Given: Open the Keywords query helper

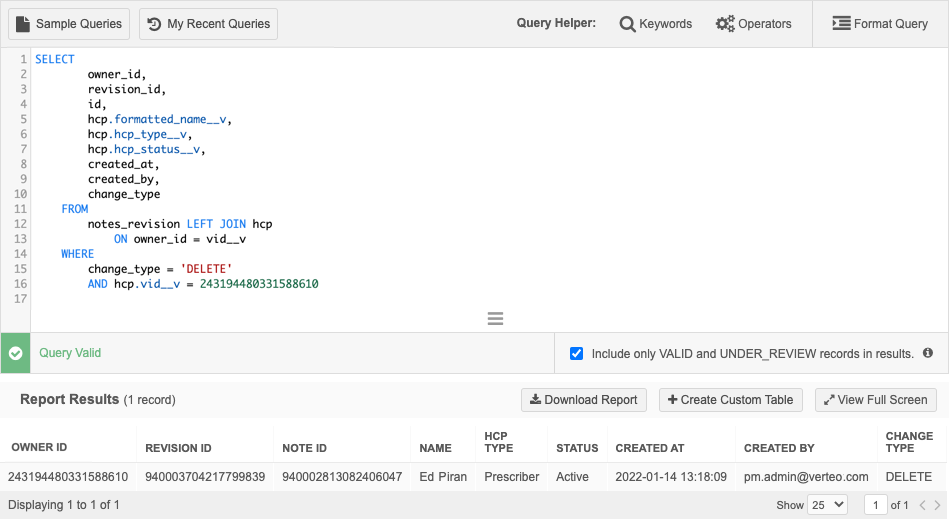Looking at the screenshot, I should pyautogui.click(x=655, y=24).
